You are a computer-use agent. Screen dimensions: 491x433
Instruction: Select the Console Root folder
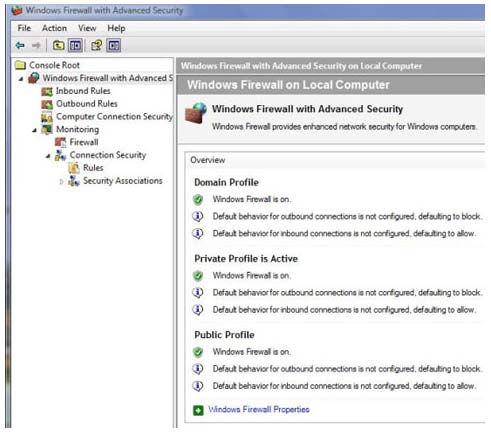click(x=54, y=65)
